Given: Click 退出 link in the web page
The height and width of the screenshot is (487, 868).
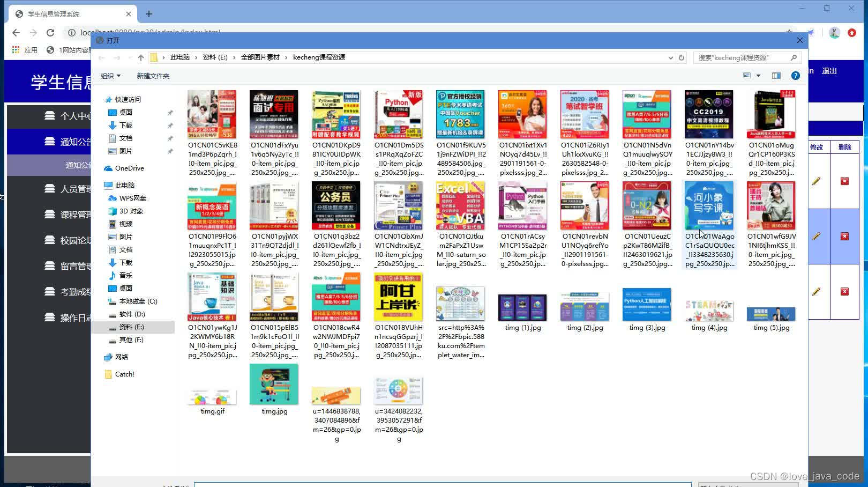Looking at the screenshot, I should click(829, 71).
